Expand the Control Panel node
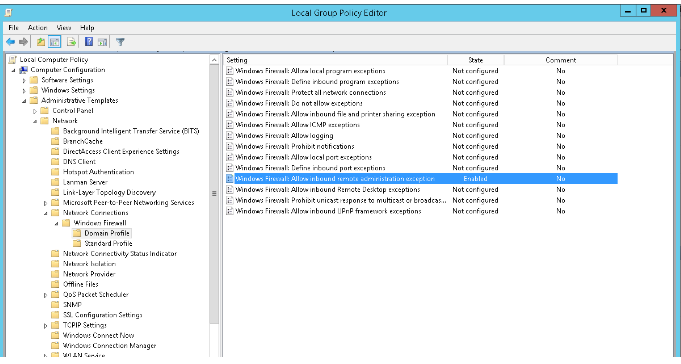 tap(35, 111)
